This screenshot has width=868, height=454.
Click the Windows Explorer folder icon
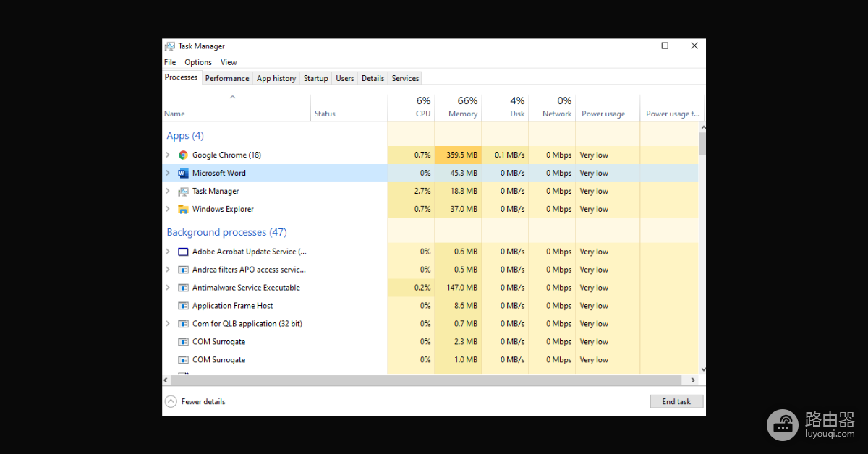pyautogui.click(x=183, y=209)
